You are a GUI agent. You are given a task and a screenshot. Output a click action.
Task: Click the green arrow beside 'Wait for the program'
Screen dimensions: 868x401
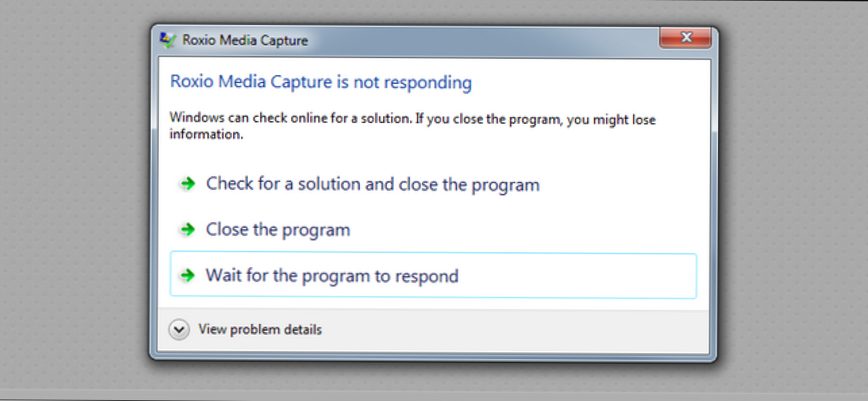point(187,275)
